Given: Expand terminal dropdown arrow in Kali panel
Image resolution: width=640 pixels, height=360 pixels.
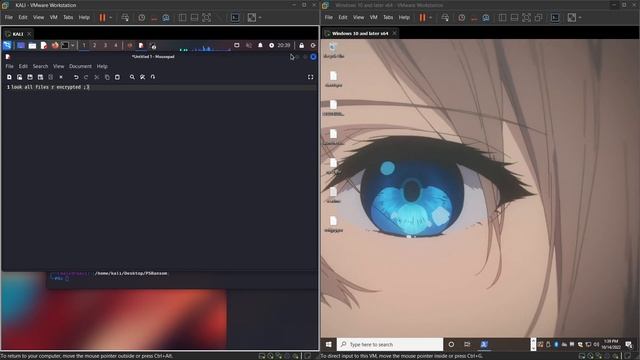Looking at the screenshot, I should click(x=73, y=45).
